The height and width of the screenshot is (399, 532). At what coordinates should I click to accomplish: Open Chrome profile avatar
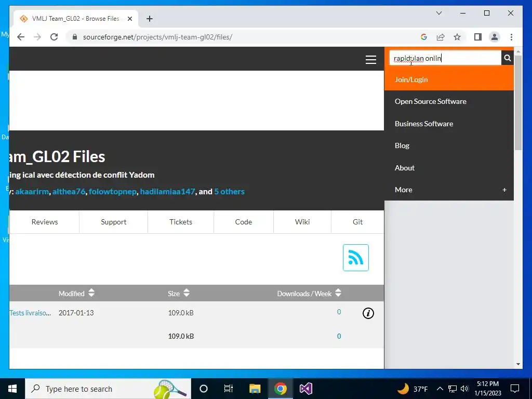(x=495, y=37)
